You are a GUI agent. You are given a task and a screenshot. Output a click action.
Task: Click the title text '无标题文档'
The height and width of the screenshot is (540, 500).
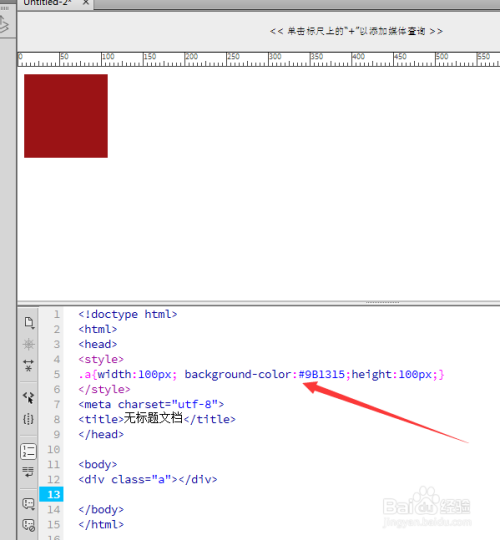(x=153, y=418)
